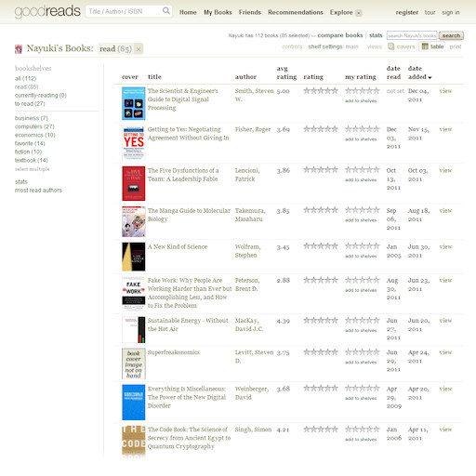The image size is (476, 476).
Task: Select the to-read (27) shelf
Action: click(30, 103)
